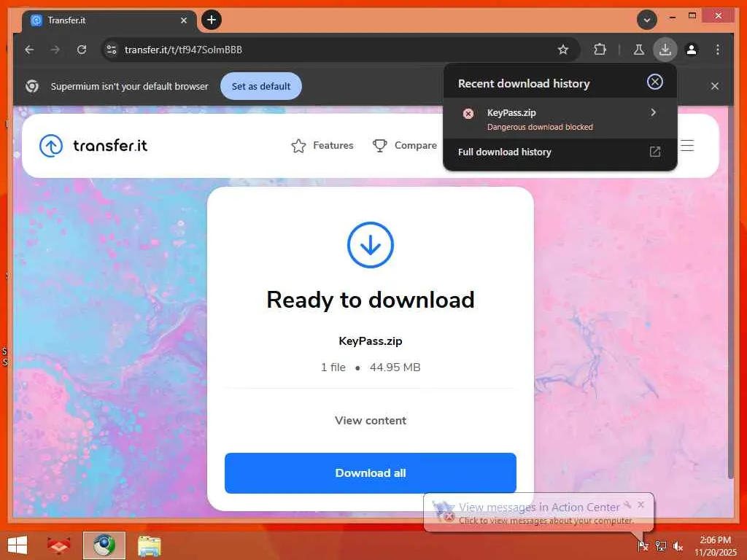Open the Chrome Labs flask icon
Viewport: 747px width, 560px height.
coord(639,50)
